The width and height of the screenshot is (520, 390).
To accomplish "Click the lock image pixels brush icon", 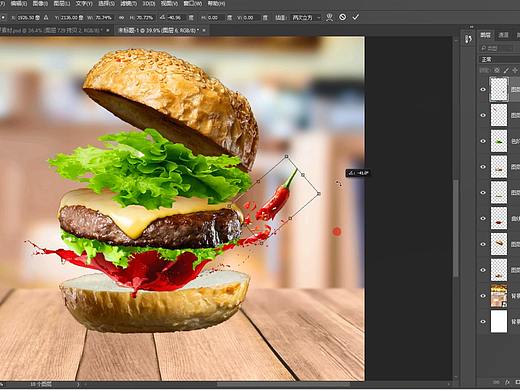I will [506, 70].
